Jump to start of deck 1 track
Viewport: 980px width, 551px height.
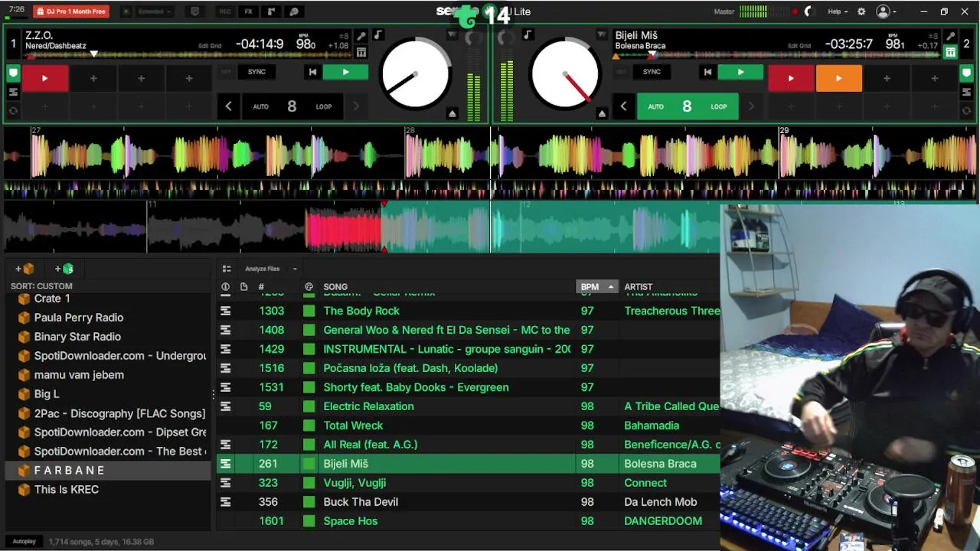pos(312,72)
